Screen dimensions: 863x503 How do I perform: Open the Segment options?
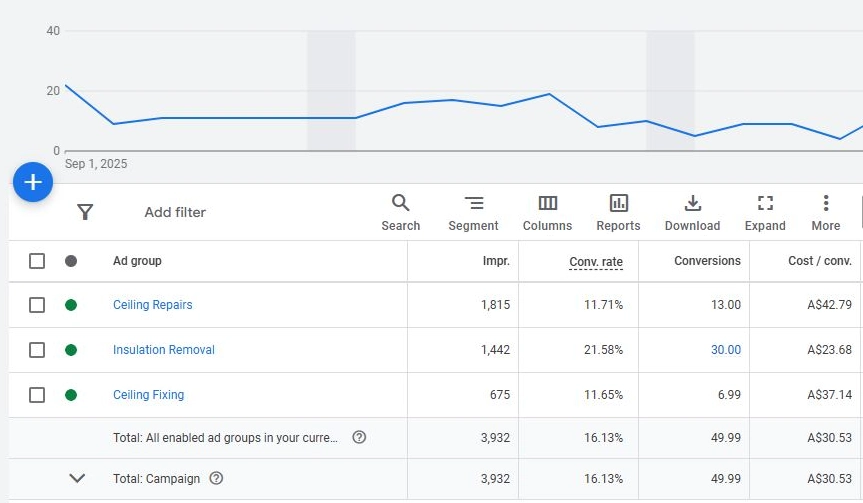click(x=473, y=212)
